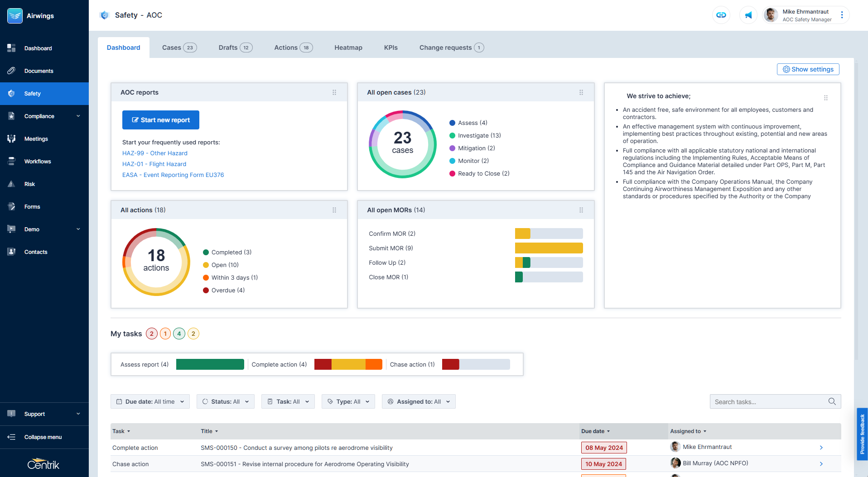Screen dimensions: 868x477
Task: Sort by the Due date column header
Action: coord(596,431)
